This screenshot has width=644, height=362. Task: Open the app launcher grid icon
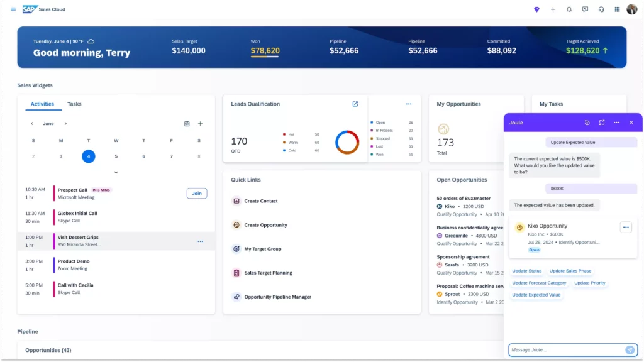coord(617,9)
